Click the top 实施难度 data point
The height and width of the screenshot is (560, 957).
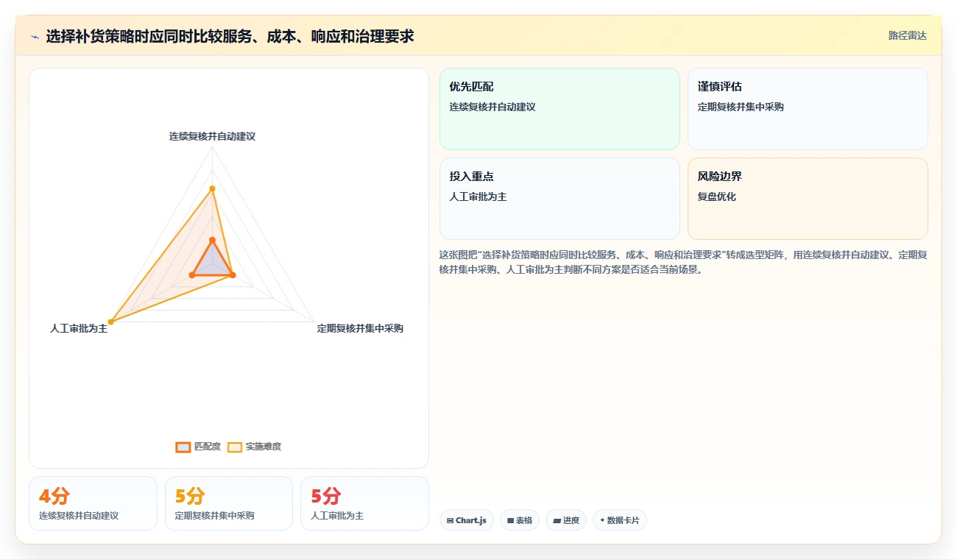pyautogui.click(x=212, y=189)
